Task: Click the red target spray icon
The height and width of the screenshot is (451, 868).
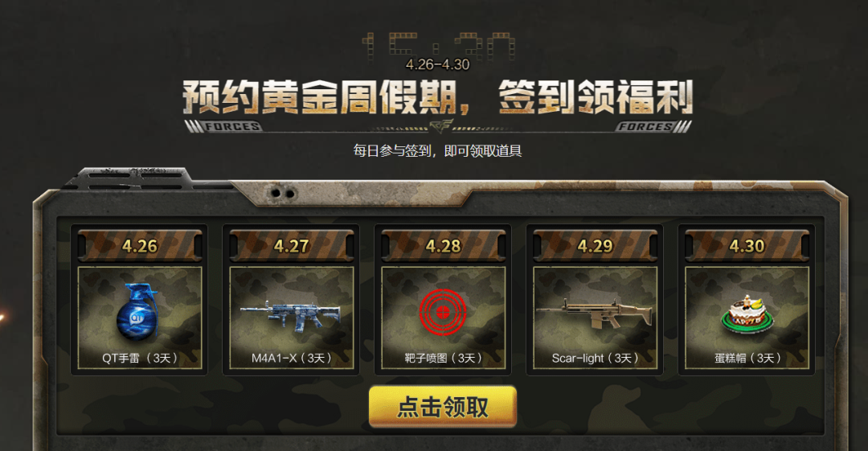Action: point(443,312)
